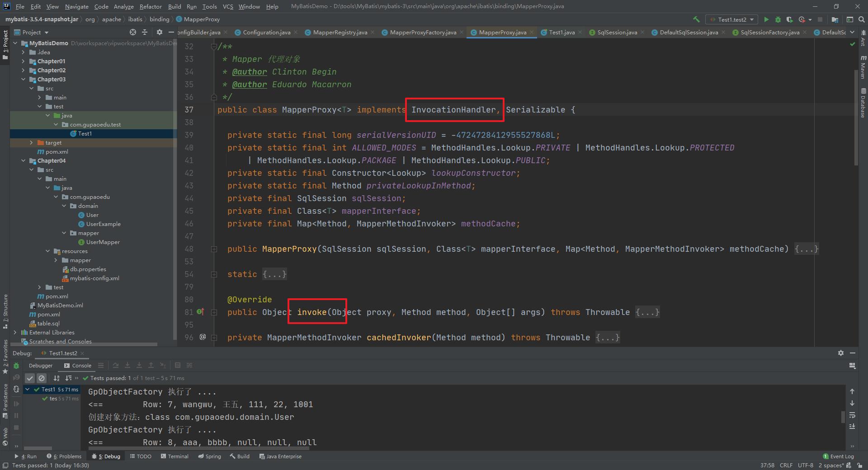
Task: Click the Rerun failed tests icon
Action: point(16,377)
